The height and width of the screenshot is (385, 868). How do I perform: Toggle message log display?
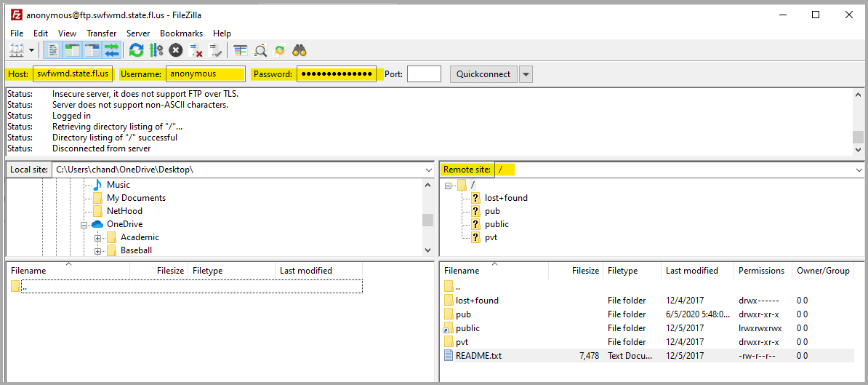[x=53, y=50]
